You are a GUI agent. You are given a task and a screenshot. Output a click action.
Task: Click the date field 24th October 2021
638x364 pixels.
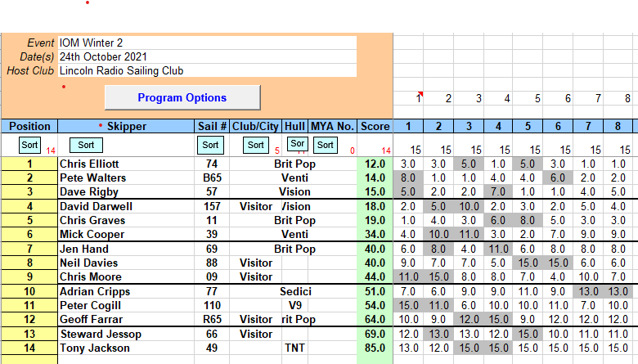tap(207, 56)
